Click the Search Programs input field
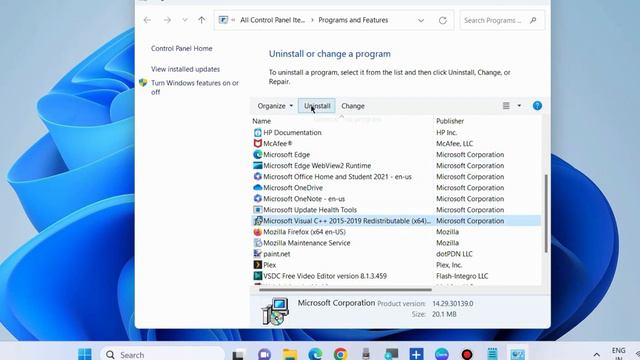 point(502,20)
